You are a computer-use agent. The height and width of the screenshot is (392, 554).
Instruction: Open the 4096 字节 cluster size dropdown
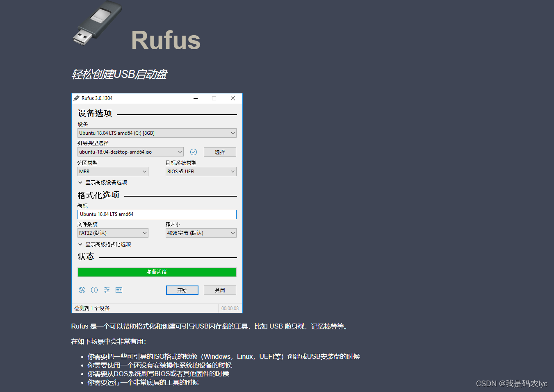click(x=201, y=233)
